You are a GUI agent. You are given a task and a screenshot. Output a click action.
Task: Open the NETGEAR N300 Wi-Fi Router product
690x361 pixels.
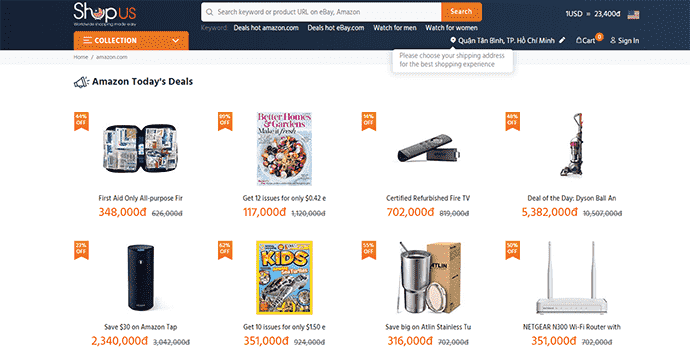click(x=571, y=327)
